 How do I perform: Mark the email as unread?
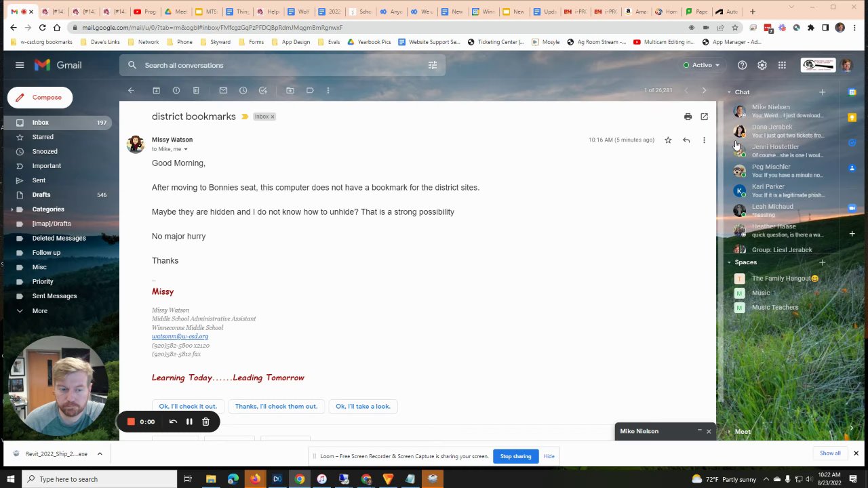point(223,90)
